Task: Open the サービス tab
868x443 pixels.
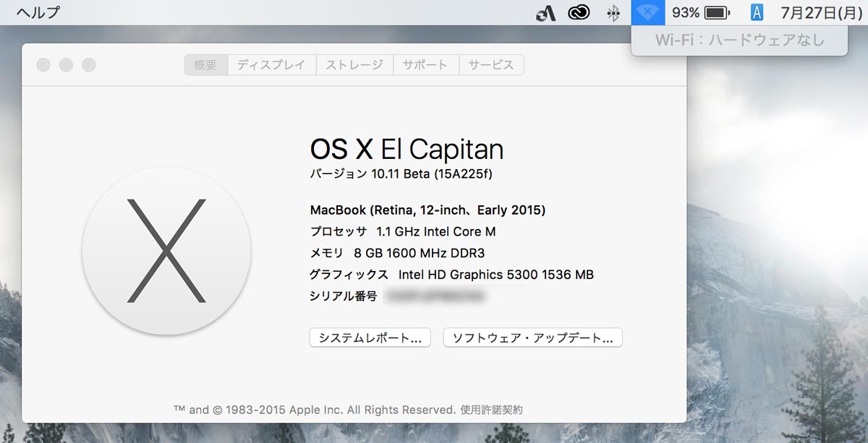Action: [491, 65]
